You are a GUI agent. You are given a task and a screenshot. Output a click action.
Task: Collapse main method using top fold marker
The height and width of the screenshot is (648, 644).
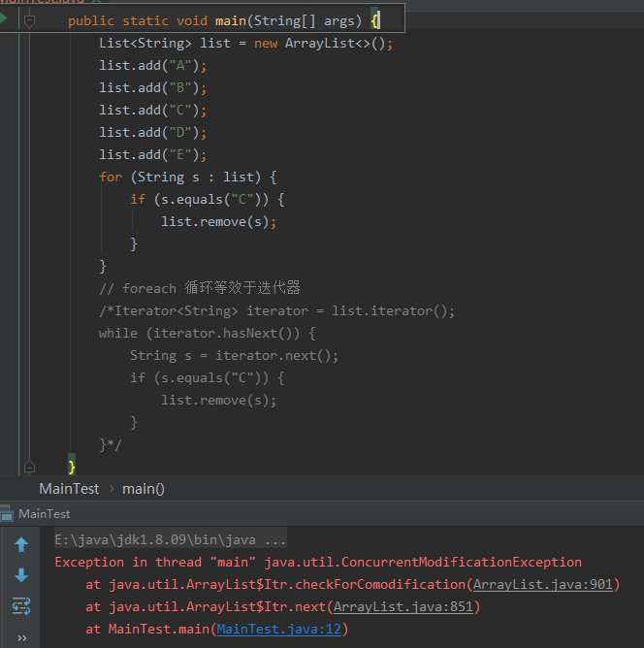[29, 20]
